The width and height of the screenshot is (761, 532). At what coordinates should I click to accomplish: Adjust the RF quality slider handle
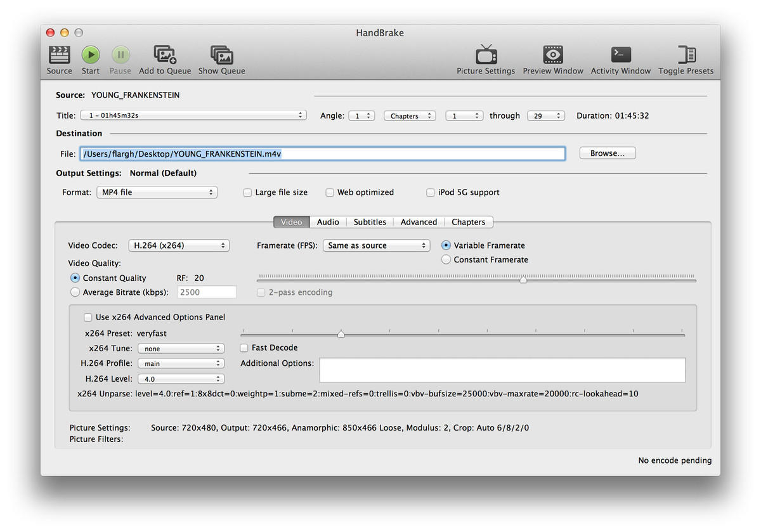[x=523, y=280]
